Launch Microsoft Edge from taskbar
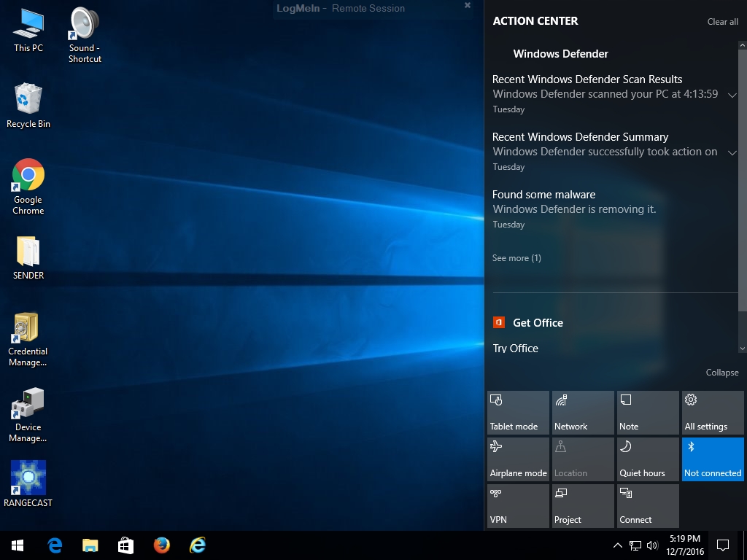The height and width of the screenshot is (560, 747). (54, 545)
